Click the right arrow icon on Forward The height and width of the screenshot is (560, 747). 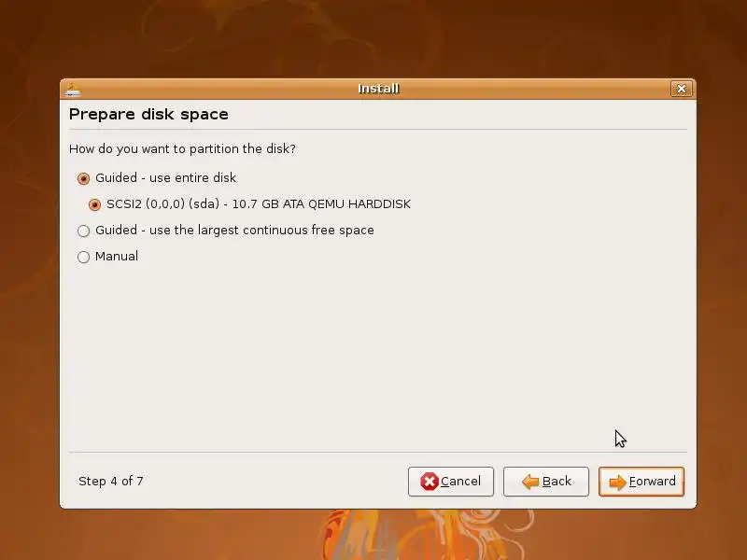pos(618,482)
